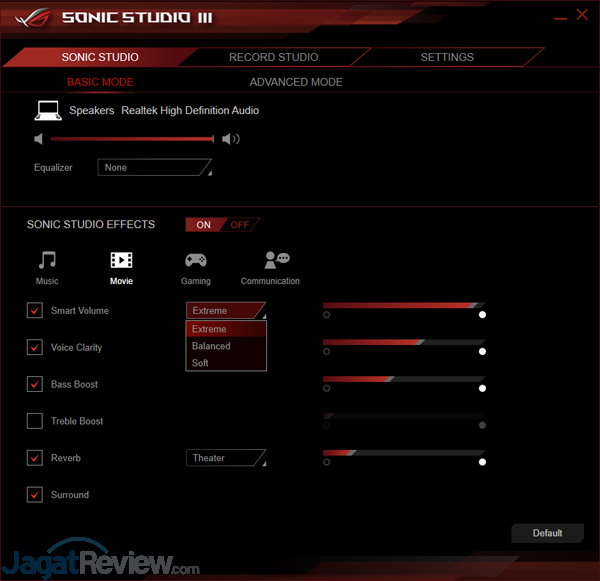The image size is (600, 581).
Task: Choose Soft in the Smart Volume list
Action: (x=226, y=363)
